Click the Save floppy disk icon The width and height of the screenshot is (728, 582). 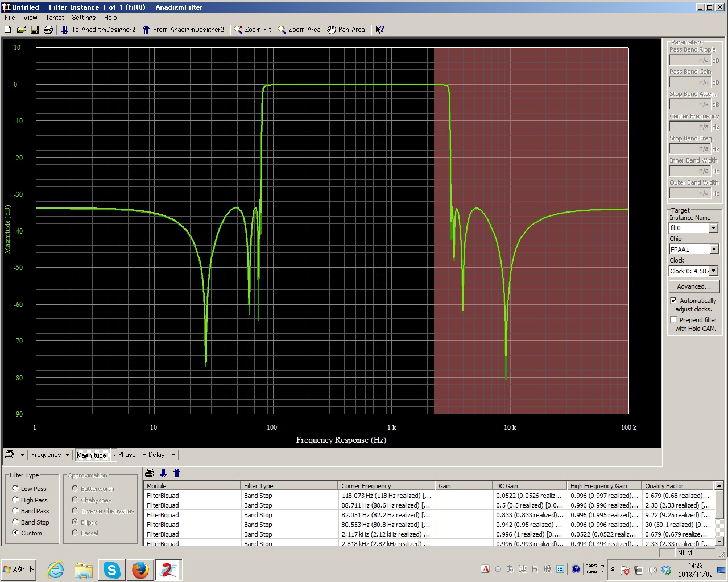(35, 30)
